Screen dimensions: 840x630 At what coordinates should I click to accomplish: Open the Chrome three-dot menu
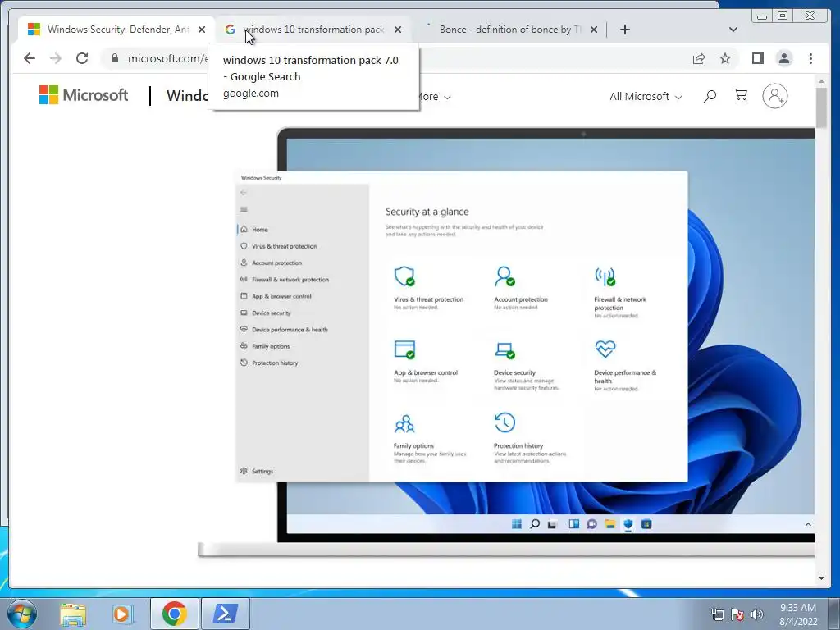point(810,58)
